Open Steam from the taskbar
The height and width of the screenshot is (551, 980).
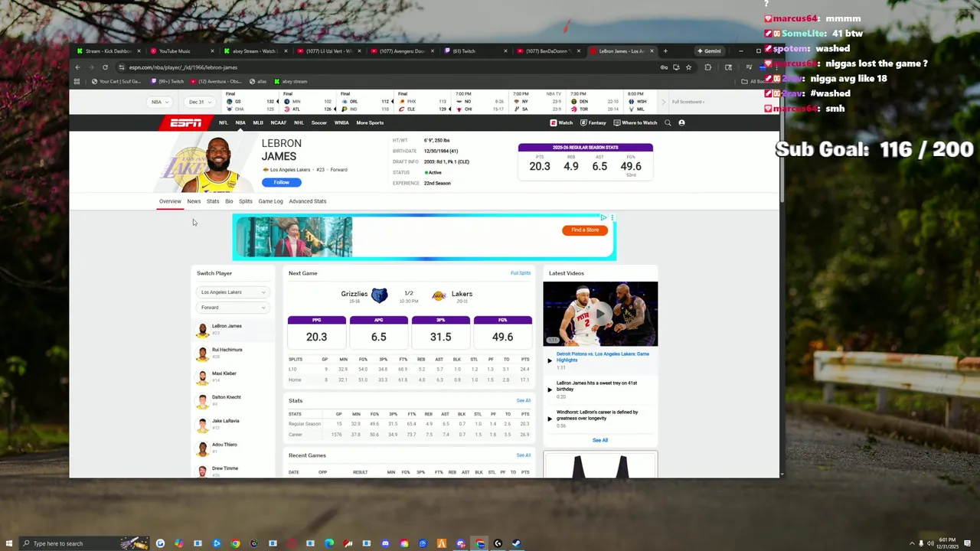(516, 543)
